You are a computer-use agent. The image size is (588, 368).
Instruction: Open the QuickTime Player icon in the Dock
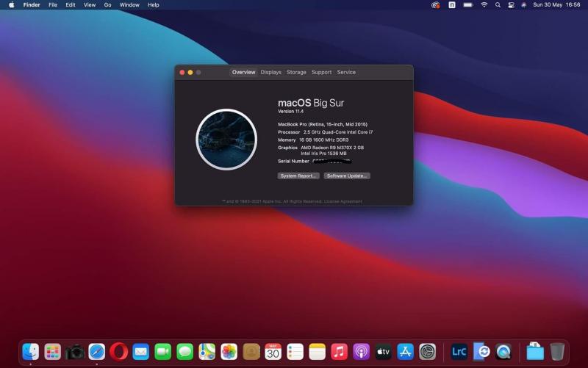(503, 352)
